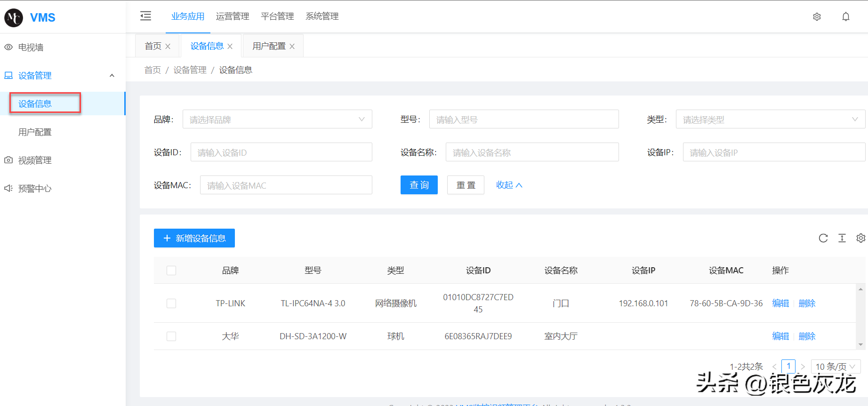Focus the 设备IP input field

click(x=774, y=152)
